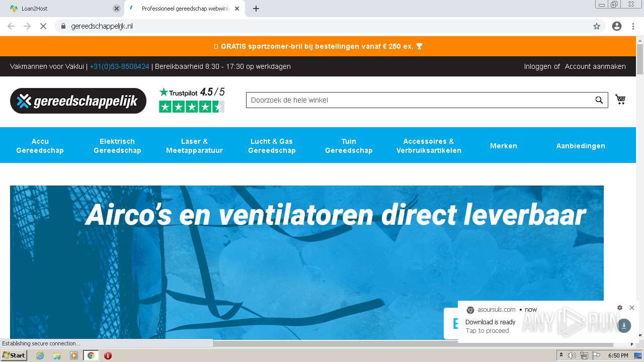Launch Internet Explorer from taskbar
The width and height of the screenshot is (644, 362).
tap(40, 355)
